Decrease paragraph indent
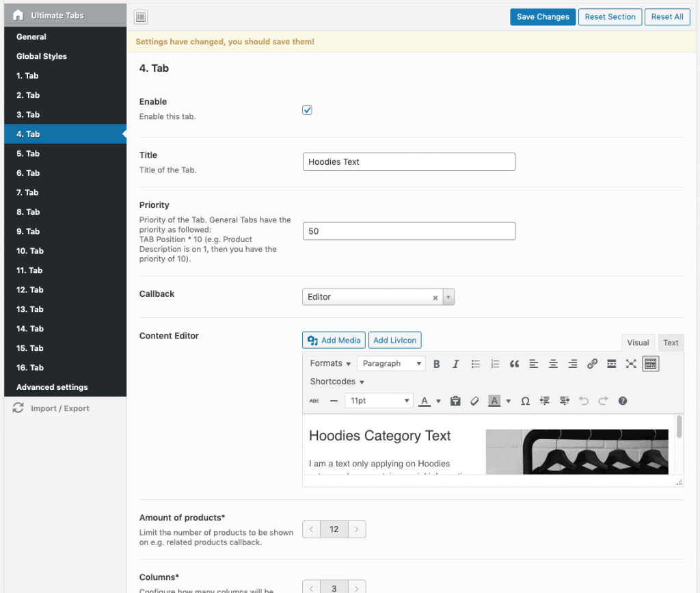The height and width of the screenshot is (593, 700). click(x=545, y=401)
